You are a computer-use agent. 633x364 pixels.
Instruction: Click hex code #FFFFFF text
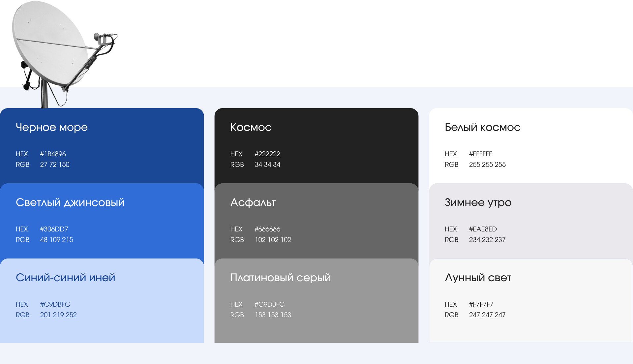coord(480,154)
